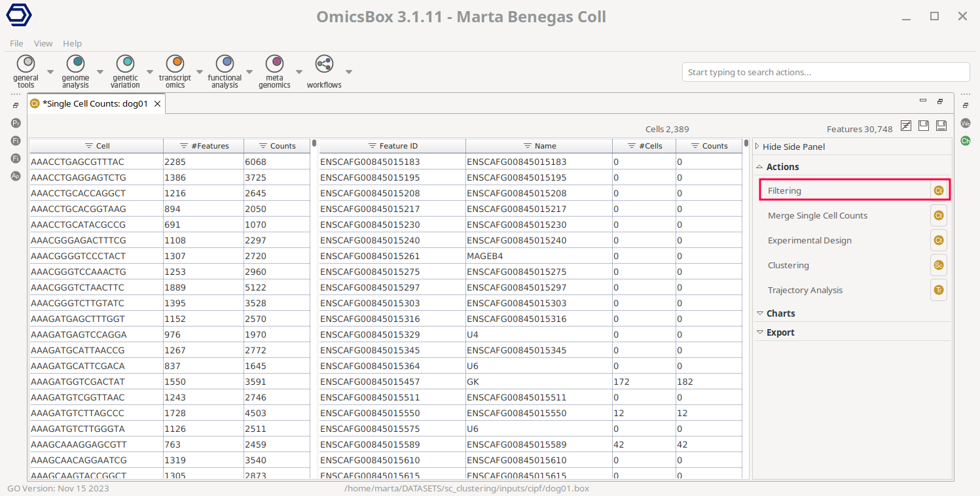The width and height of the screenshot is (980, 496).
Task: Click the search actions input field
Action: click(825, 72)
